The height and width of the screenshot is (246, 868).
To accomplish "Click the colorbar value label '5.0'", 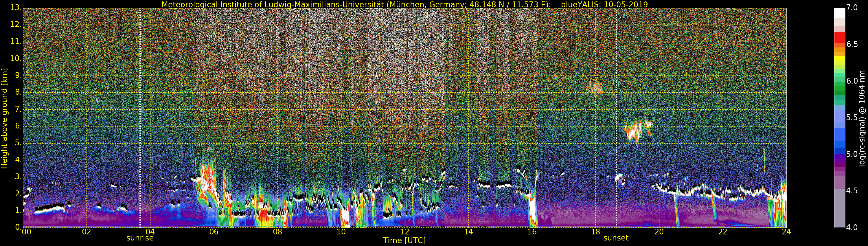I will (x=852, y=154).
